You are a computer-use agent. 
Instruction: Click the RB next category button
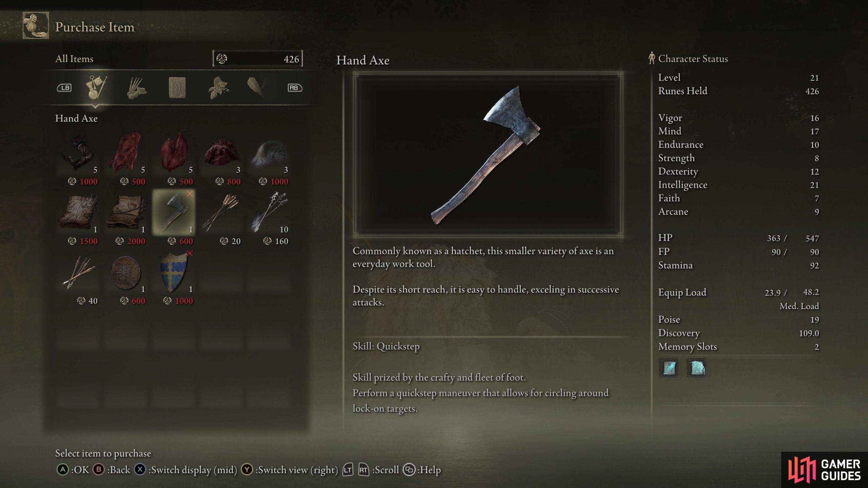pyautogui.click(x=295, y=88)
